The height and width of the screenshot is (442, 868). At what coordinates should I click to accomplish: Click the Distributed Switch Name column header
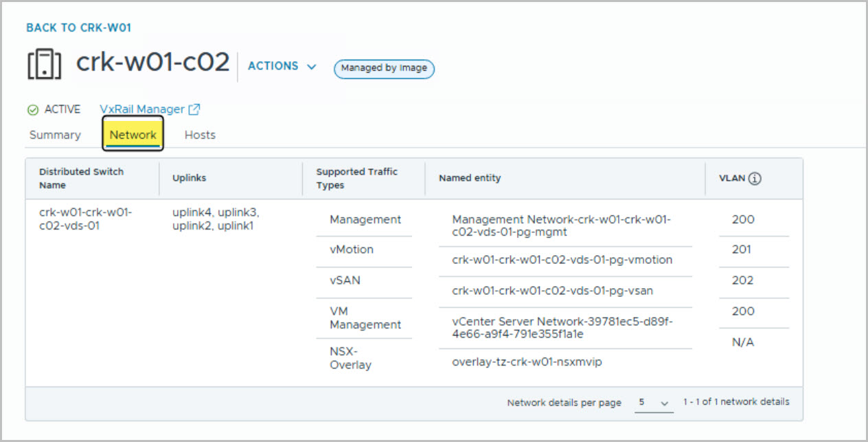click(82, 178)
